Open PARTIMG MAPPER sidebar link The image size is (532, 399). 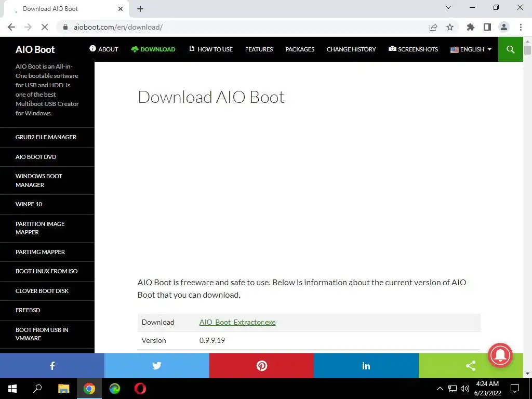40,252
